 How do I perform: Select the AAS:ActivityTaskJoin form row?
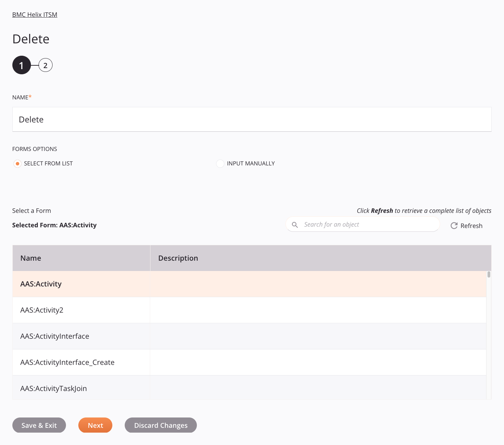coord(249,388)
